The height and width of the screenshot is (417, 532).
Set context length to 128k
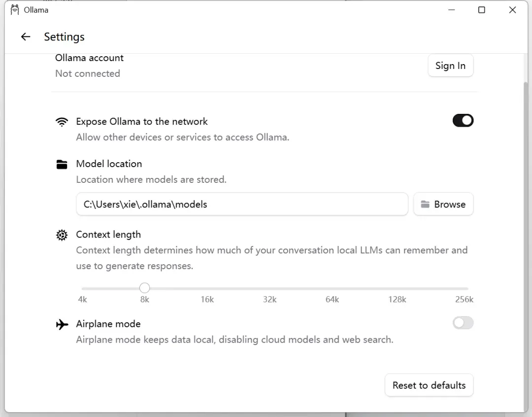coord(397,299)
